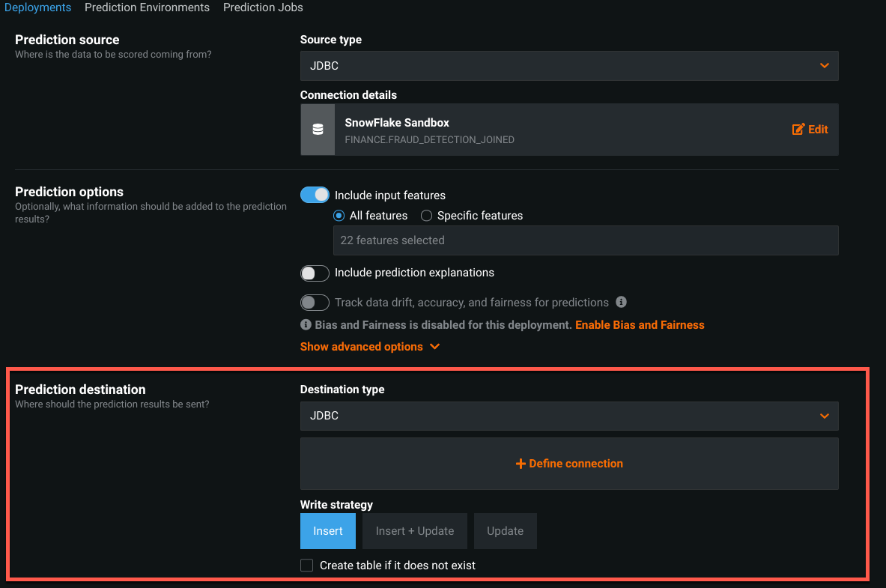Expand Show advanced options
The image size is (886, 588).
pos(369,347)
